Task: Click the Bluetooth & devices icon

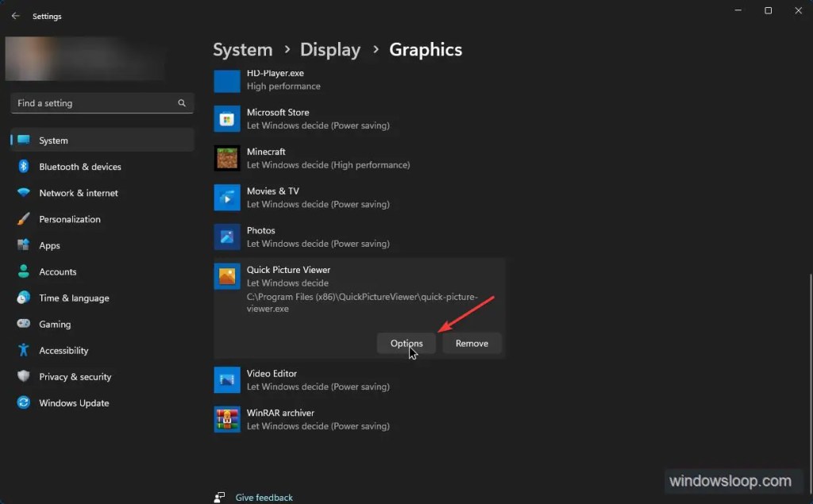Action: (23, 166)
